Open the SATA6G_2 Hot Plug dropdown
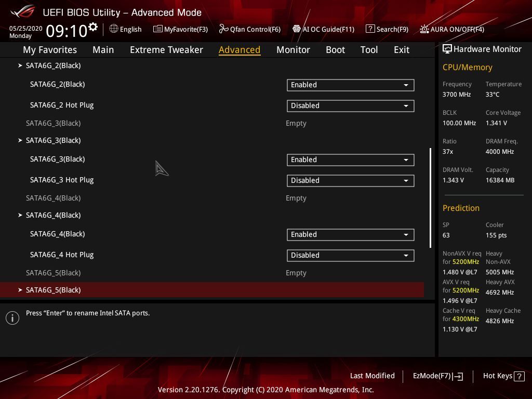The height and width of the screenshot is (399, 532). 351,105
